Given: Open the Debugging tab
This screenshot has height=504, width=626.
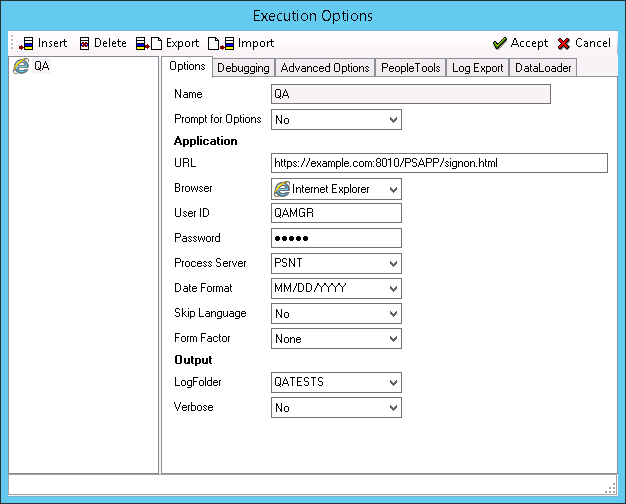Looking at the screenshot, I should [243, 68].
